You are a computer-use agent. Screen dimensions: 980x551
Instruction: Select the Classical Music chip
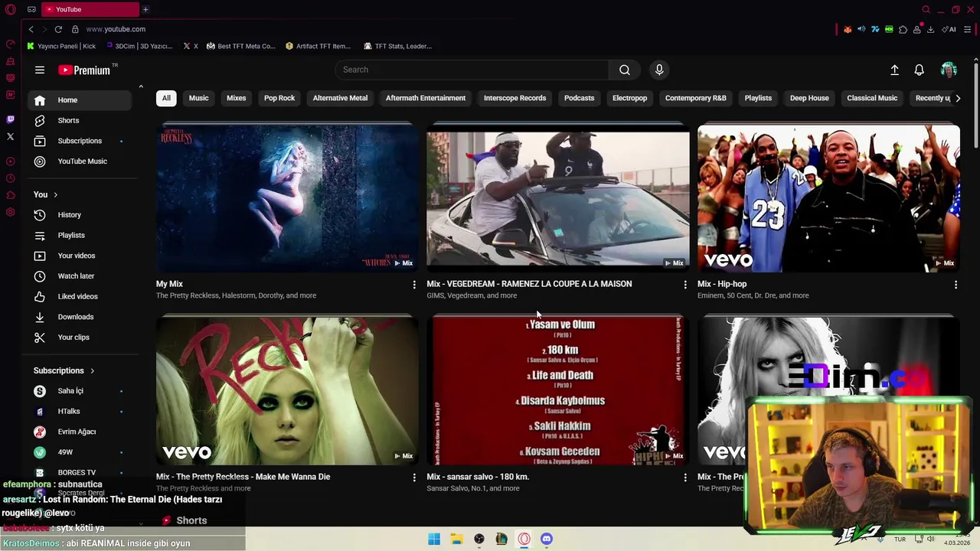point(872,98)
